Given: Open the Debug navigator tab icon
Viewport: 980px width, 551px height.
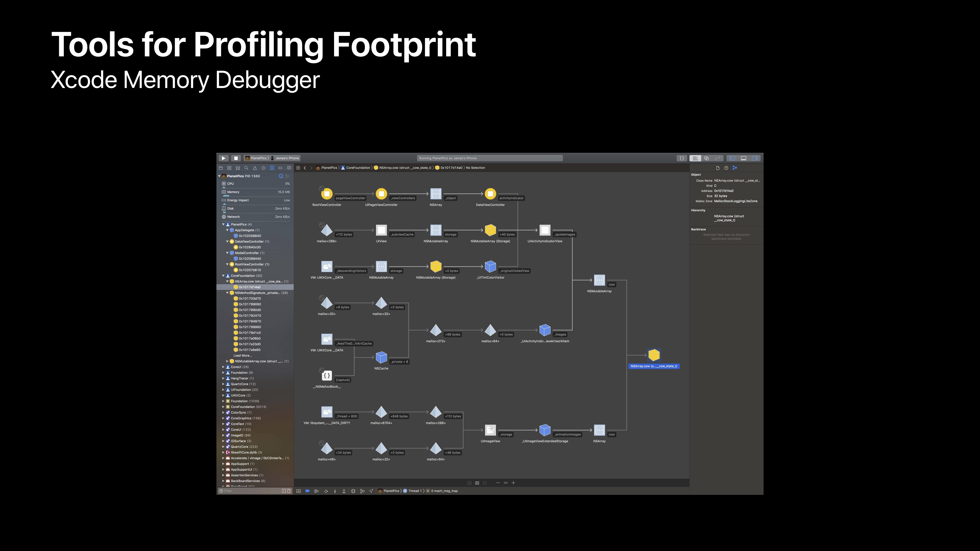Looking at the screenshot, I should point(272,168).
